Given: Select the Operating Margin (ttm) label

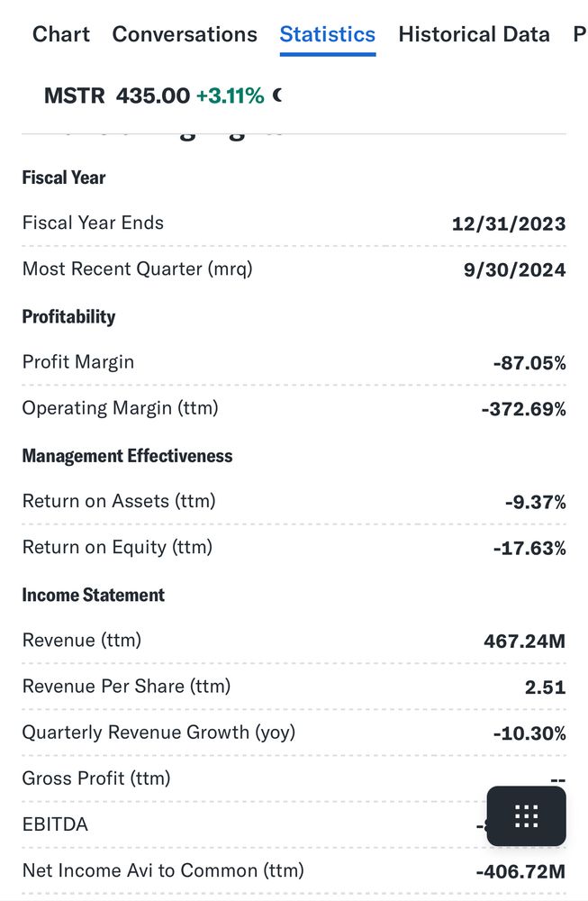Looking at the screenshot, I should (120, 408).
